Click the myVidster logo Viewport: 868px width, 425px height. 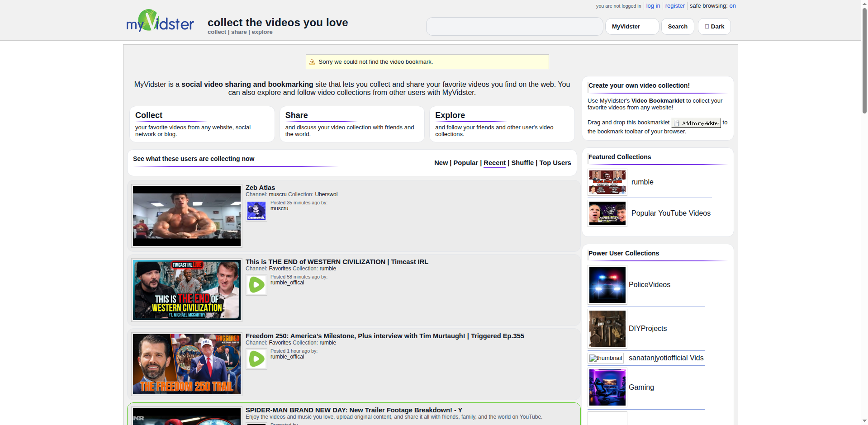[160, 21]
